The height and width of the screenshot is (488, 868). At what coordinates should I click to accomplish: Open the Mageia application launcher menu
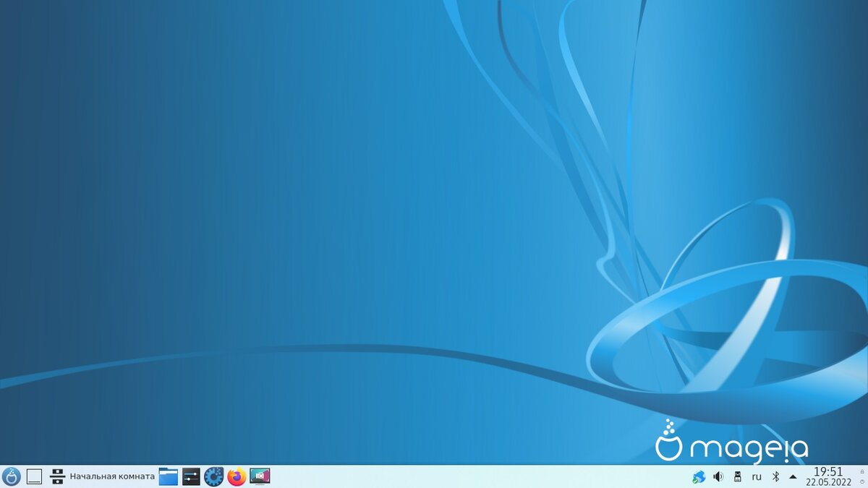coord(11,476)
